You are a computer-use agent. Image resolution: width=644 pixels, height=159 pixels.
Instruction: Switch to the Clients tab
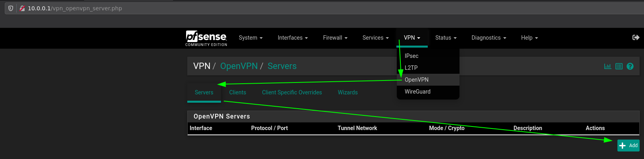coord(238,92)
